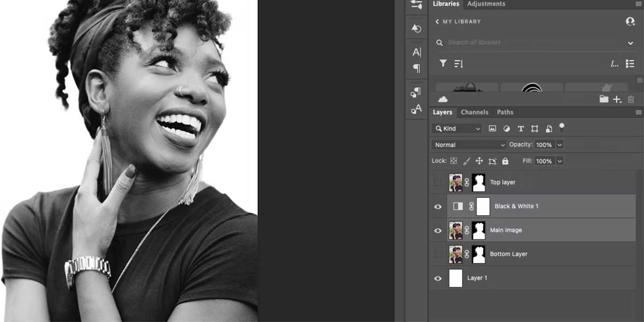Click the library search magnifier icon
644x322 pixels.
440,42
